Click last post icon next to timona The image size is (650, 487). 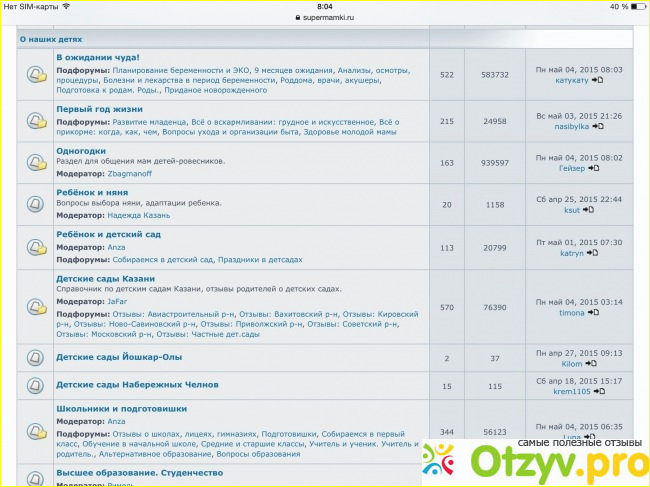[x=594, y=313]
